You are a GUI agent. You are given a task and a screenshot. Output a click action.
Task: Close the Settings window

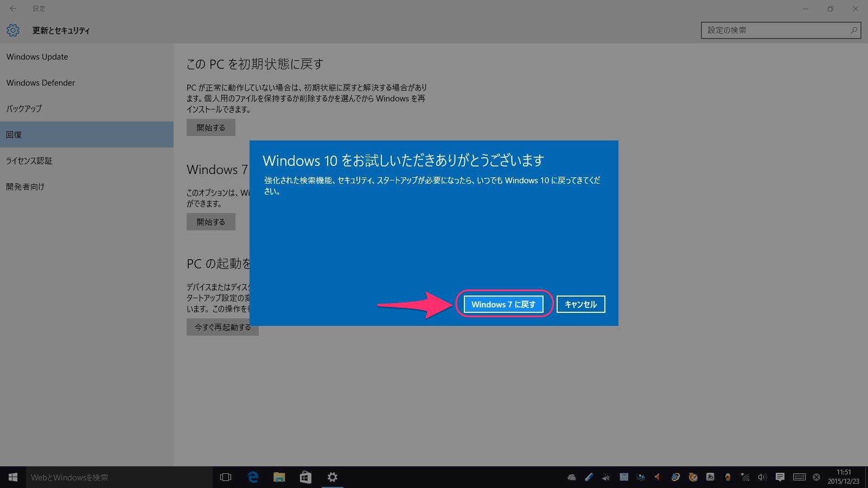pyautogui.click(x=856, y=9)
